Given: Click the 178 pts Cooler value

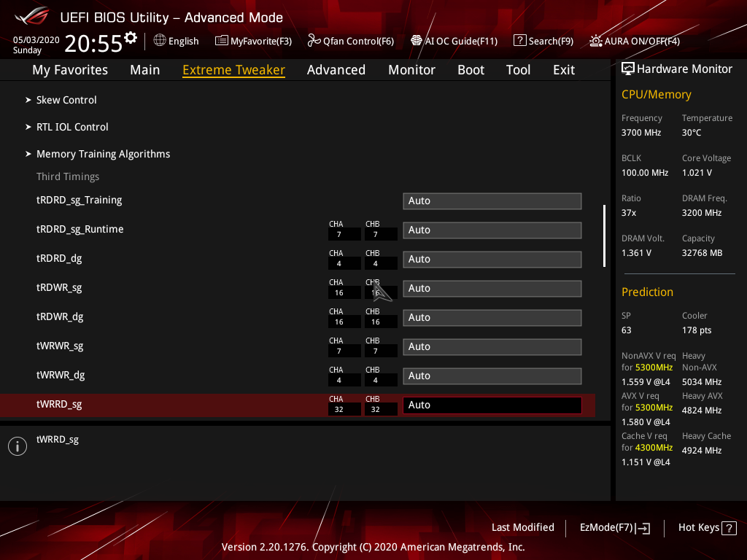Looking at the screenshot, I should click(697, 330).
